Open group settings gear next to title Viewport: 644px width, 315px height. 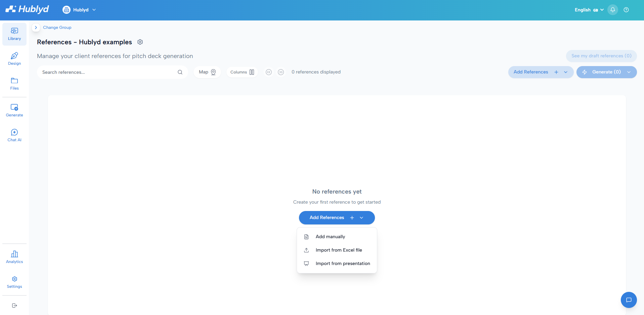tap(140, 42)
